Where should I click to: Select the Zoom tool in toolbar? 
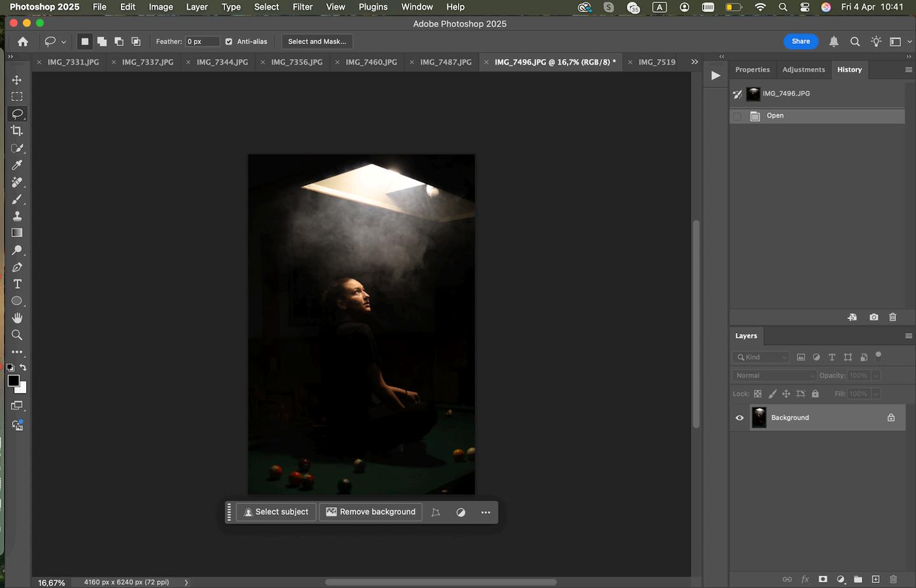coord(17,335)
